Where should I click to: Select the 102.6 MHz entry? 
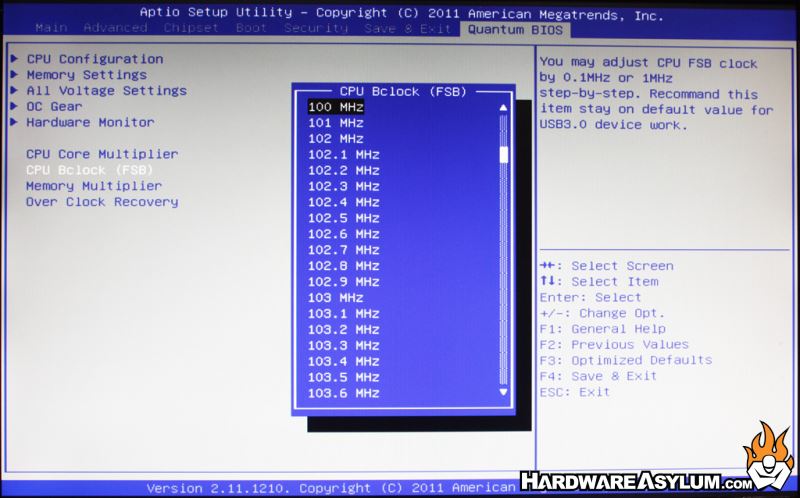click(x=344, y=234)
